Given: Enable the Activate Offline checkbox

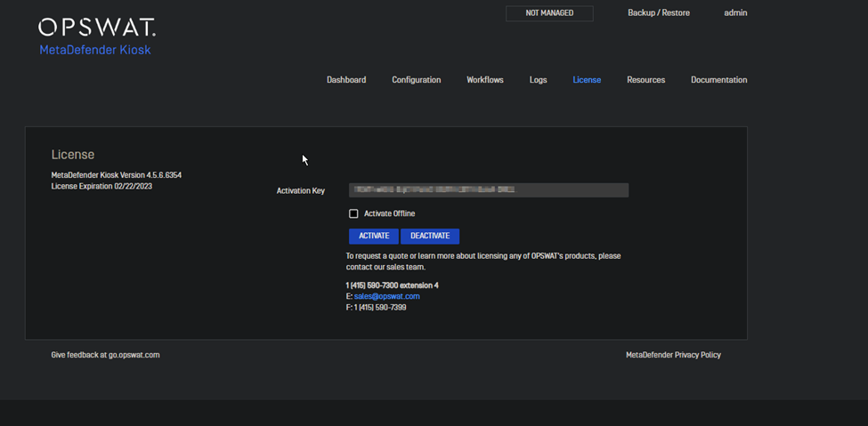Looking at the screenshot, I should (353, 213).
